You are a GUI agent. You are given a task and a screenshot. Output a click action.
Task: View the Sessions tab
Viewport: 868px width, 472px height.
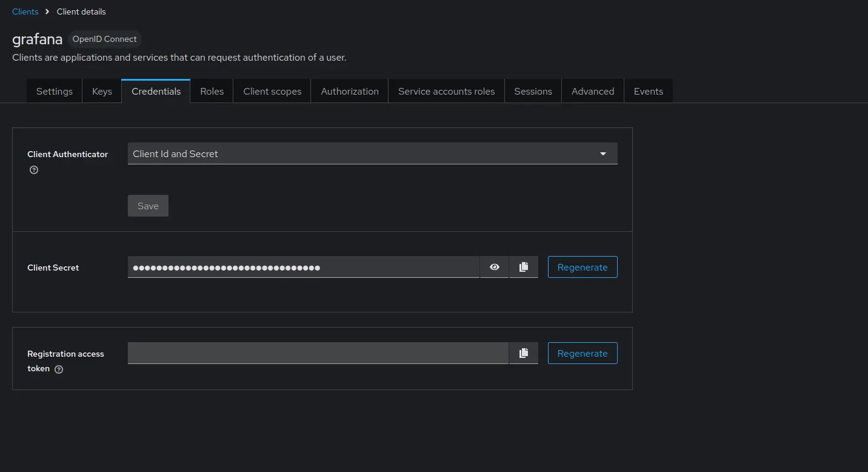click(x=533, y=92)
